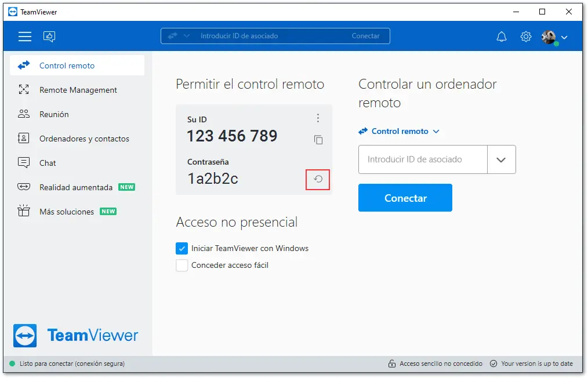
Task: Click the top bar Conectar button
Action: [365, 36]
